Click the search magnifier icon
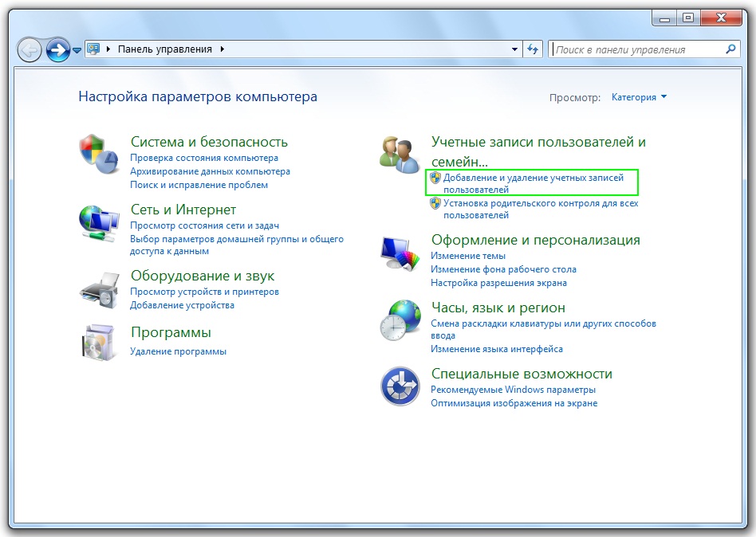Viewport: 756px width, 537px height. [730, 49]
